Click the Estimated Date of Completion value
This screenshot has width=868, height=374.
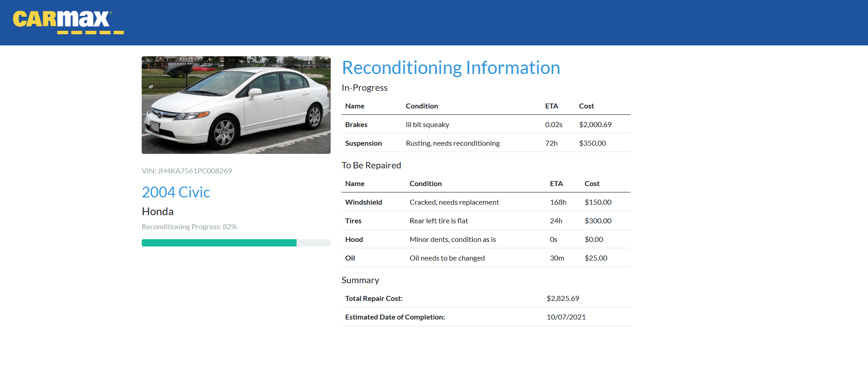click(x=566, y=317)
